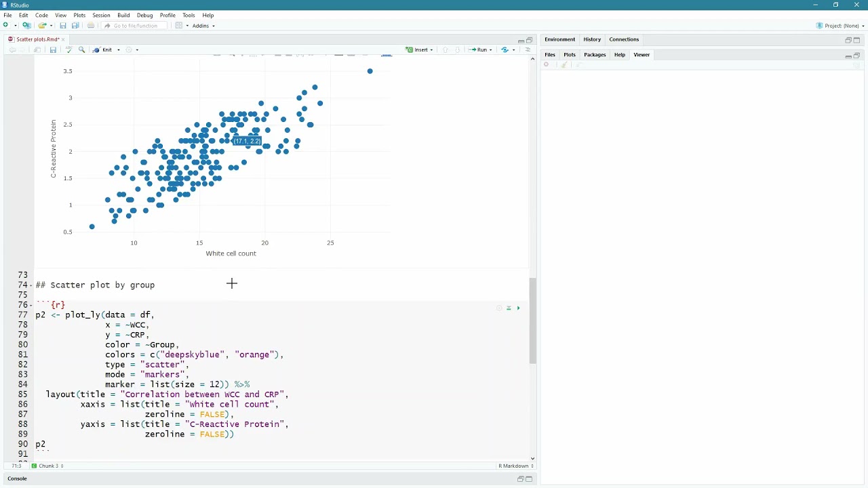Click the Run button in the editor
The width and height of the screenshot is (868, 488).
[479, 49]
